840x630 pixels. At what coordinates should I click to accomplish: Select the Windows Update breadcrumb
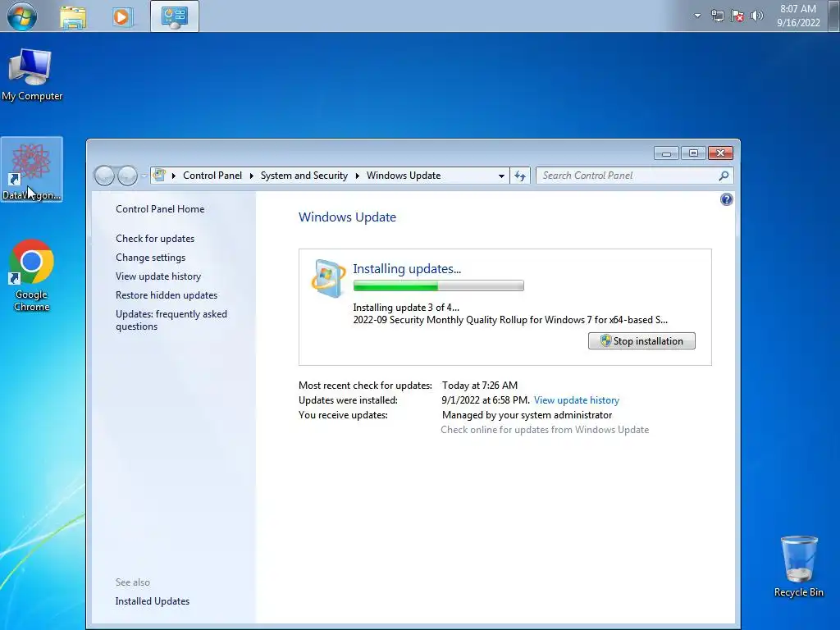[x=404, y=176]
